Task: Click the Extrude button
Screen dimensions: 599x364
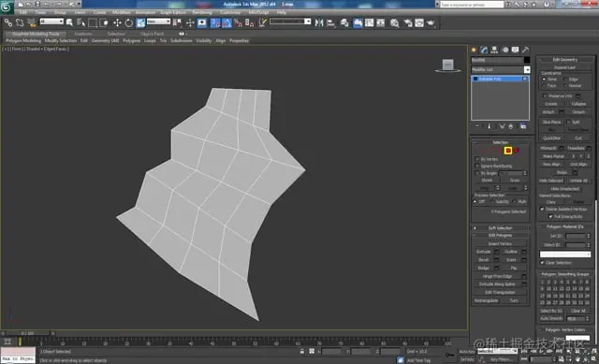Action: pos(484,252)
